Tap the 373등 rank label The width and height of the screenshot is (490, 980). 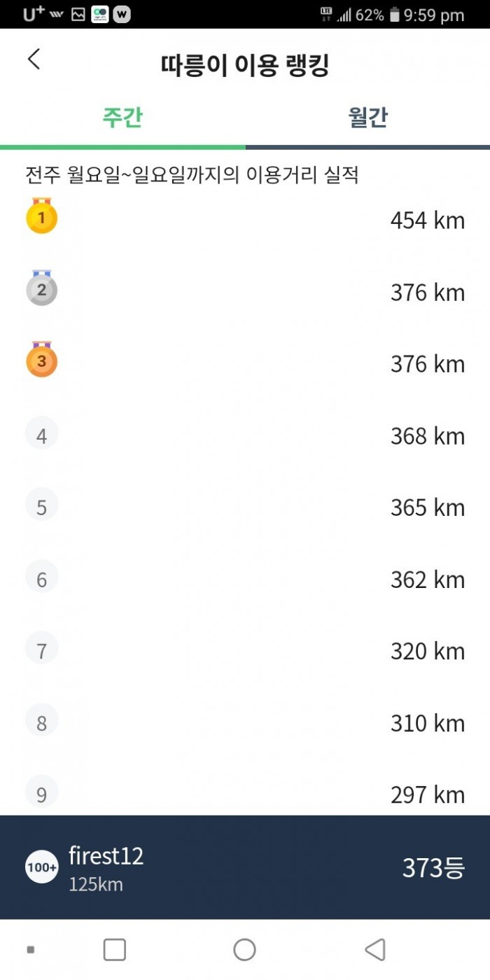click(x=433, y=868)
